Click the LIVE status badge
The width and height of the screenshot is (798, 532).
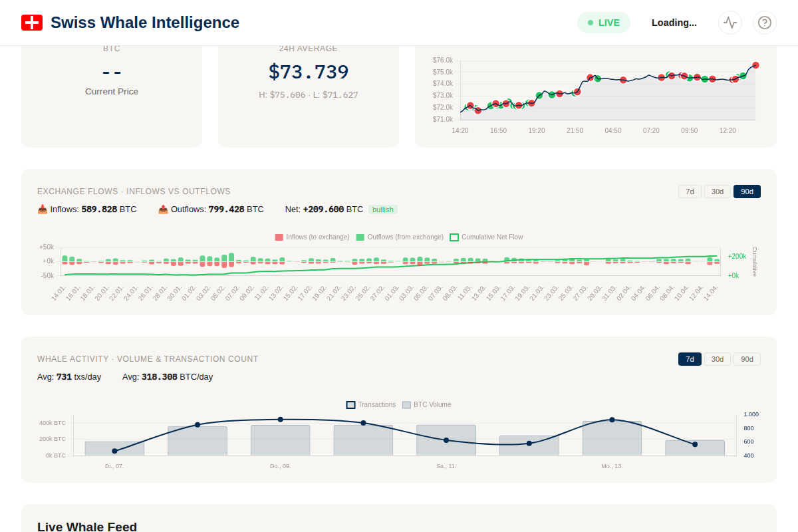click(603, 22)
